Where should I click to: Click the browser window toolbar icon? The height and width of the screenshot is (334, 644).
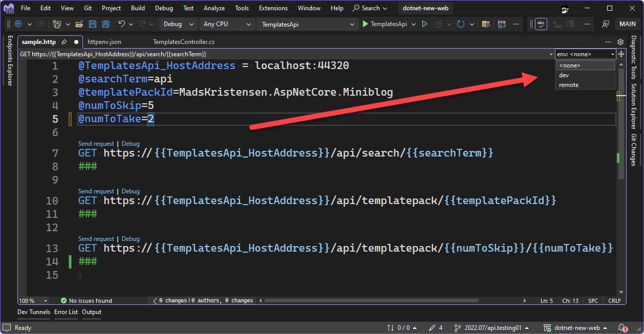pyautogui.click(x=502, y=24)
